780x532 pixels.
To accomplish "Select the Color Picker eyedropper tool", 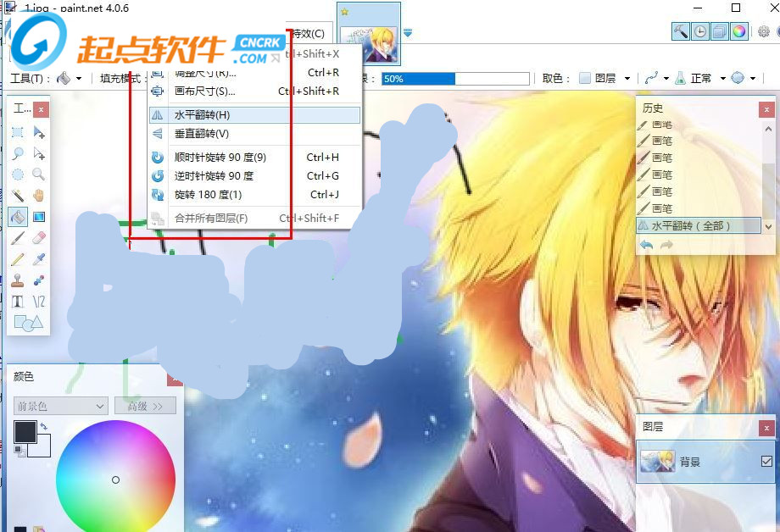I will click(x=39, y=259).
